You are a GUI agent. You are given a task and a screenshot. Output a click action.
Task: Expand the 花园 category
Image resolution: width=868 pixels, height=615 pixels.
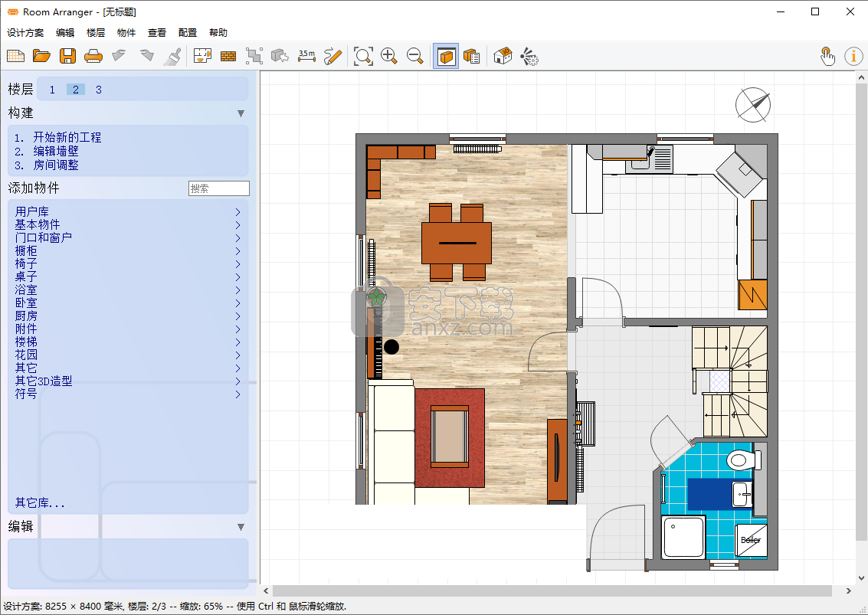click(128, 355)
